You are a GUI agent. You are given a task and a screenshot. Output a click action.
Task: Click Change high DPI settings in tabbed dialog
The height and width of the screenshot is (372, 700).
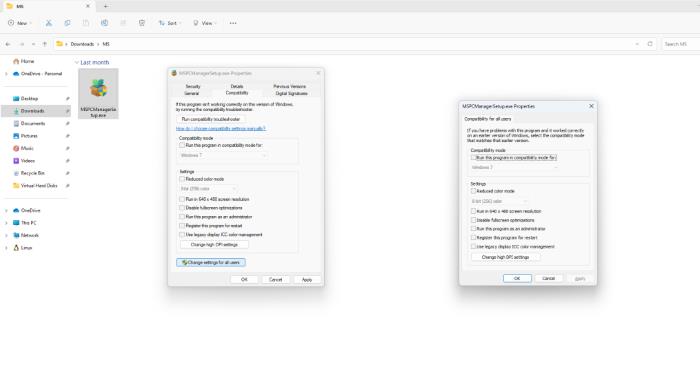tap(214, 245)
